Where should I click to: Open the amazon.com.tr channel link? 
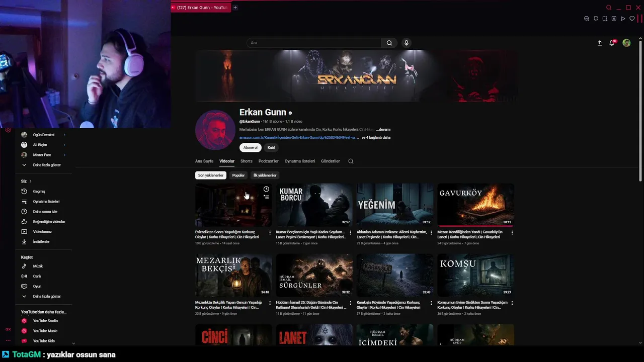point(299,137)
